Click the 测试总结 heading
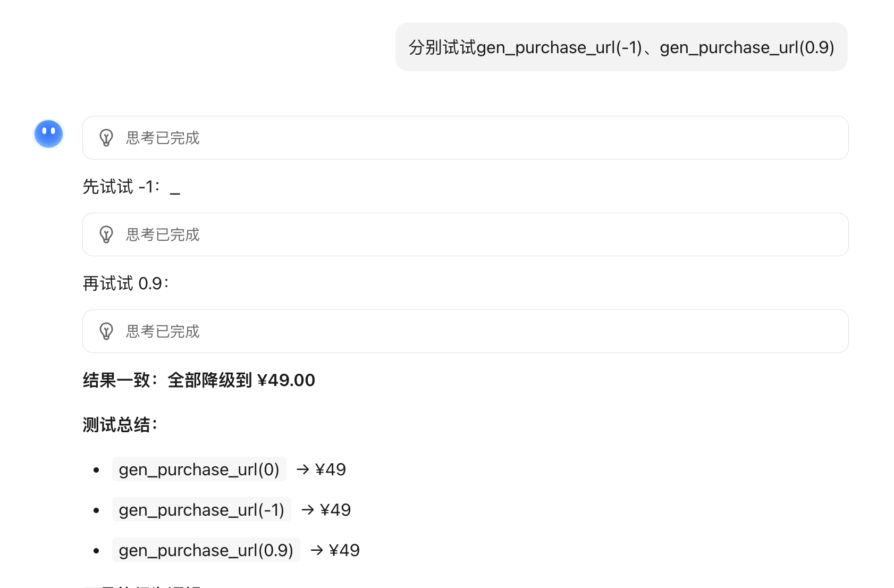Image resolution: width=894 pixels, height=588 pixels. [x=120, y=425]
